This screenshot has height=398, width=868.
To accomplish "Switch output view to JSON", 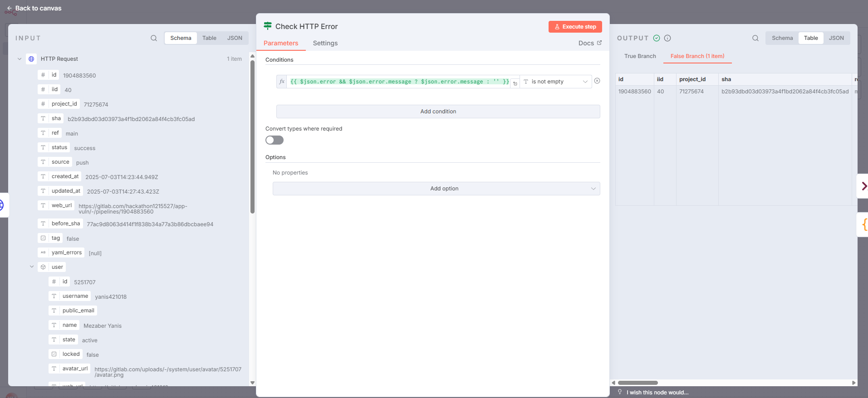I will click(x=836, y=38).
